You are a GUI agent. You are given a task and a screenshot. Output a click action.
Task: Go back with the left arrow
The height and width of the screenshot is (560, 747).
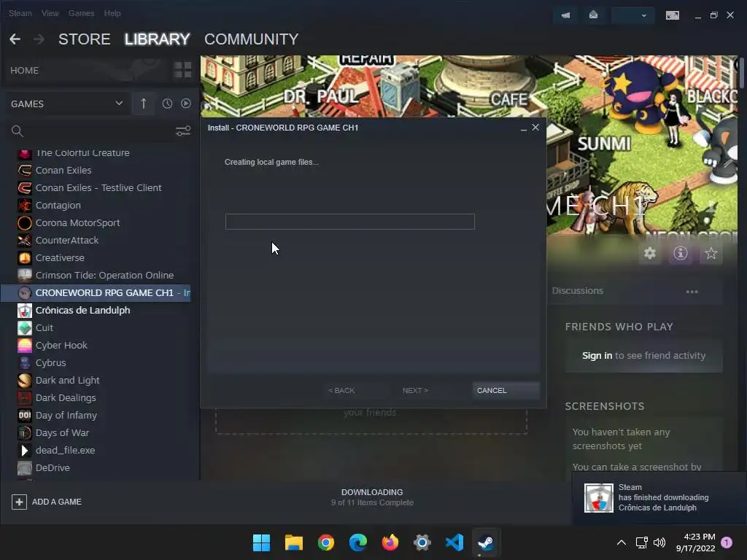pos(15,39)
